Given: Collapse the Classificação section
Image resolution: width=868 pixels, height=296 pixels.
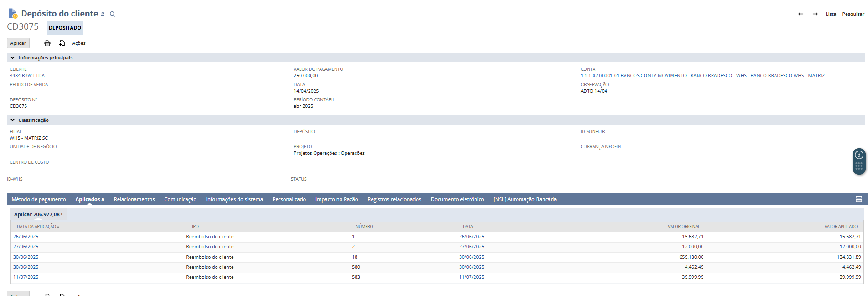Looking at the screenshot, I should click(x=13, y=120).
